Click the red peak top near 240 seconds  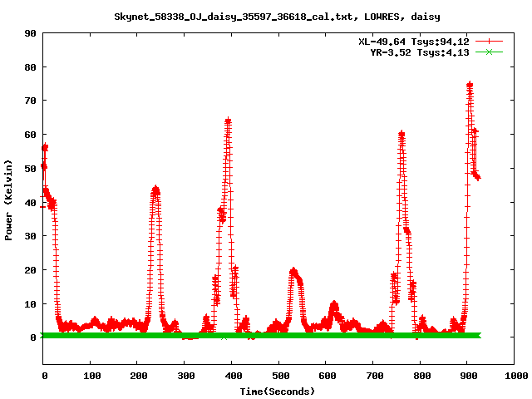point(155,189)
